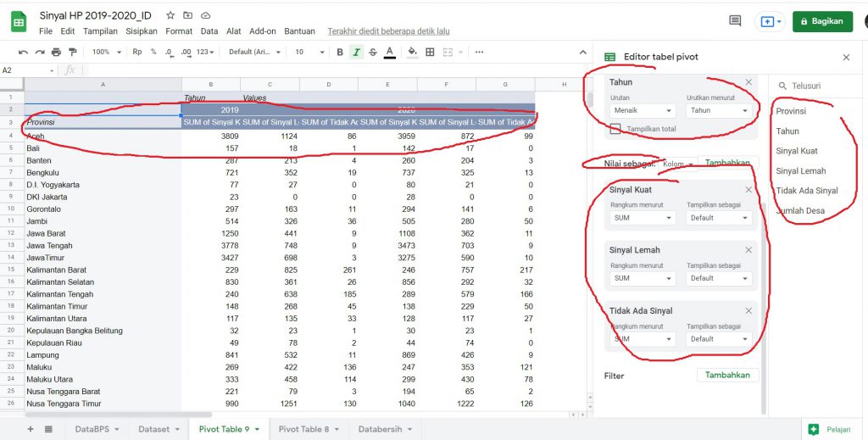
Task: Remove the Tahun column field
Action: pyautogui.click(x=748, y=82)
